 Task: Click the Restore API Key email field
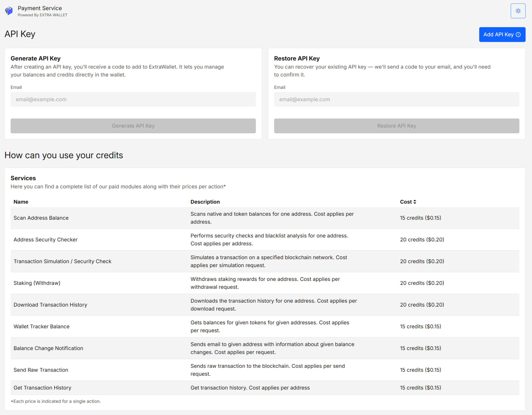coord(396,99)
